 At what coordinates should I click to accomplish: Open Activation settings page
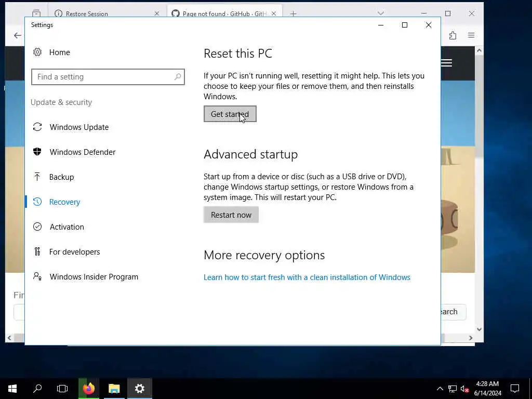click(67, 227)
